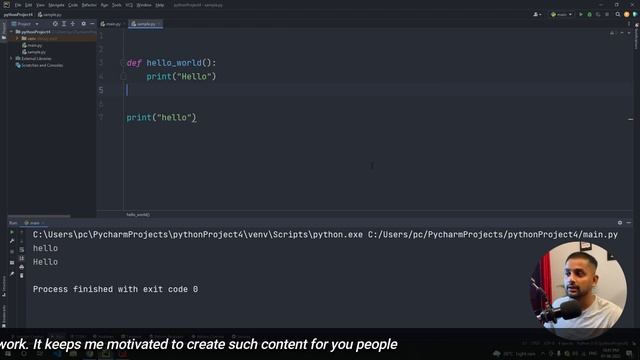This screenshot has height=360, width=640.
Task: Click the Print icon in Run console
Action: [22, 267]
